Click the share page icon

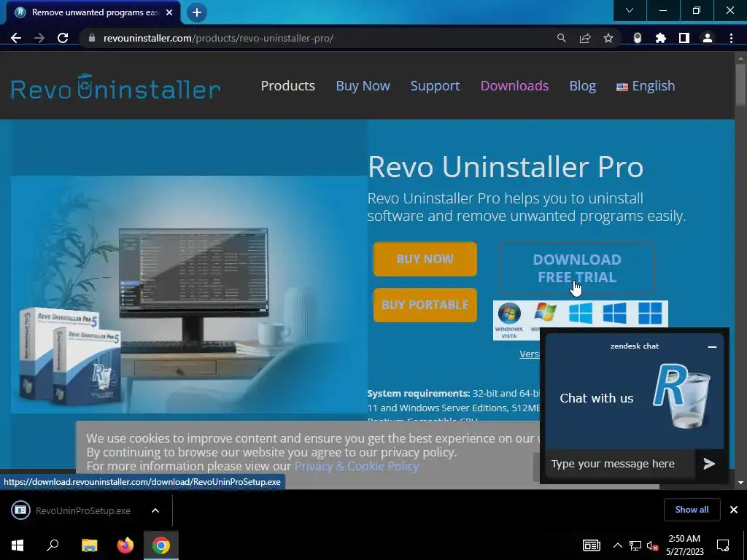(x=585, y=38)
